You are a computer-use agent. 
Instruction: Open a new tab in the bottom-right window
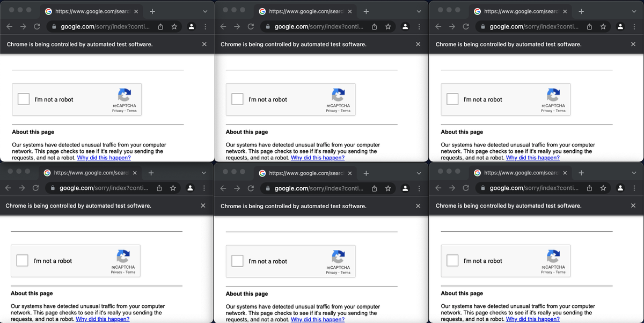coord(581,173)
